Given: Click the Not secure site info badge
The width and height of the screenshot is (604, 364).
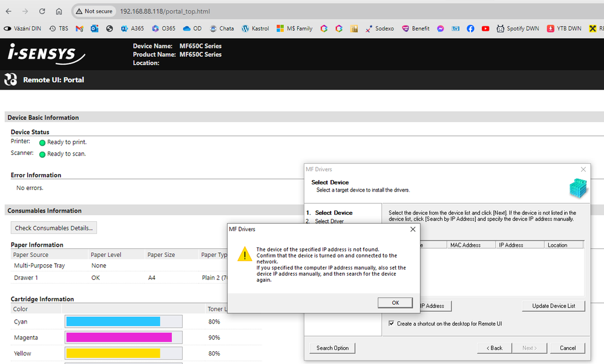Looking at the screenshot, I should (x=94, y=11).
